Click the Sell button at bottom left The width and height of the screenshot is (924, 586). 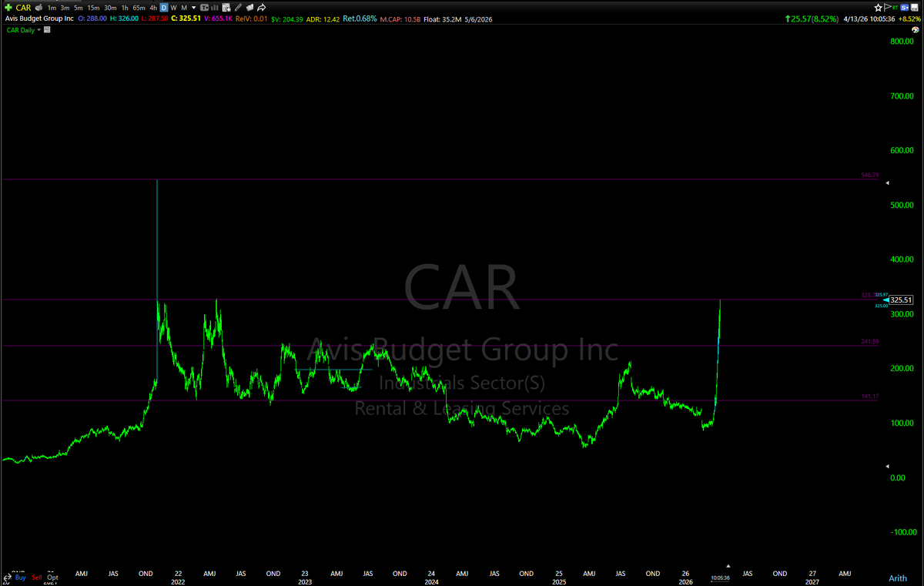point(37,578)
